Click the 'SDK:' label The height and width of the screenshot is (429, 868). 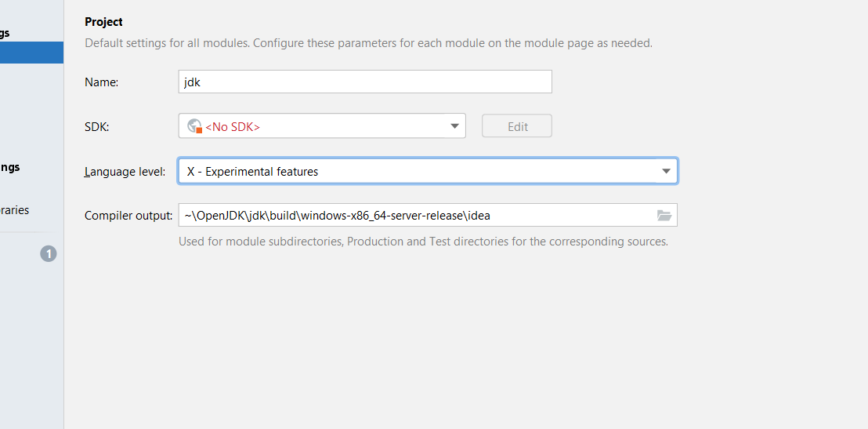[96, 126]
